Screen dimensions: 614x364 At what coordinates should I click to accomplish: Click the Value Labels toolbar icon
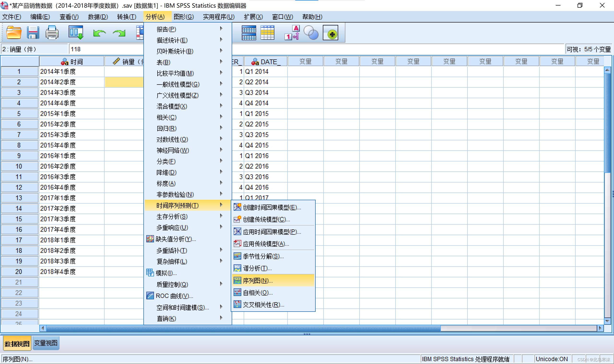click(292, 33)
